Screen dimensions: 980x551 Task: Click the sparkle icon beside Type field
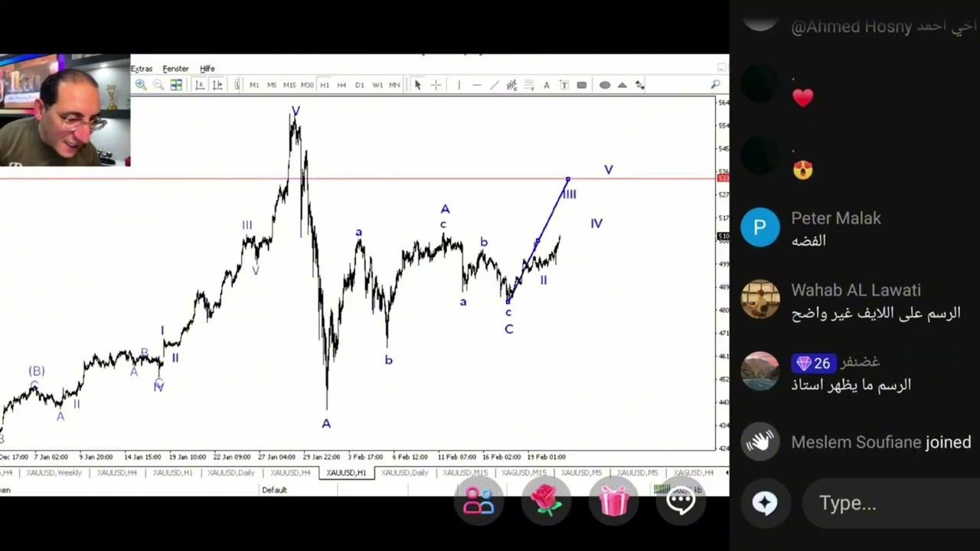[x=764, y=503]
